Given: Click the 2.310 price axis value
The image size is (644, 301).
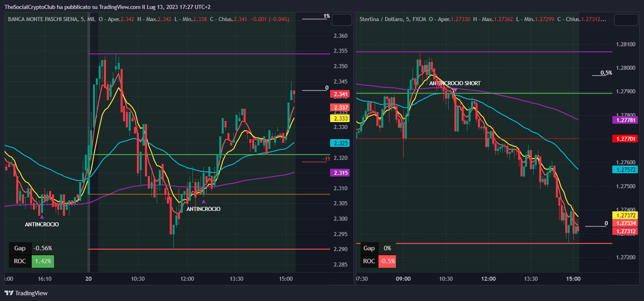Looking at the screenshot, I should [x=340, y=188].
